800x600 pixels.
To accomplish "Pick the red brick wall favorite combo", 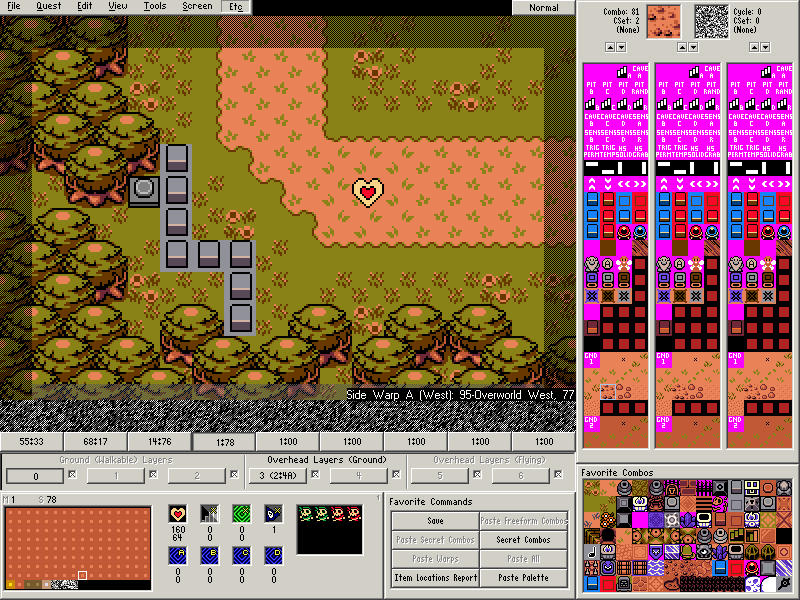I will pos(688,488).
